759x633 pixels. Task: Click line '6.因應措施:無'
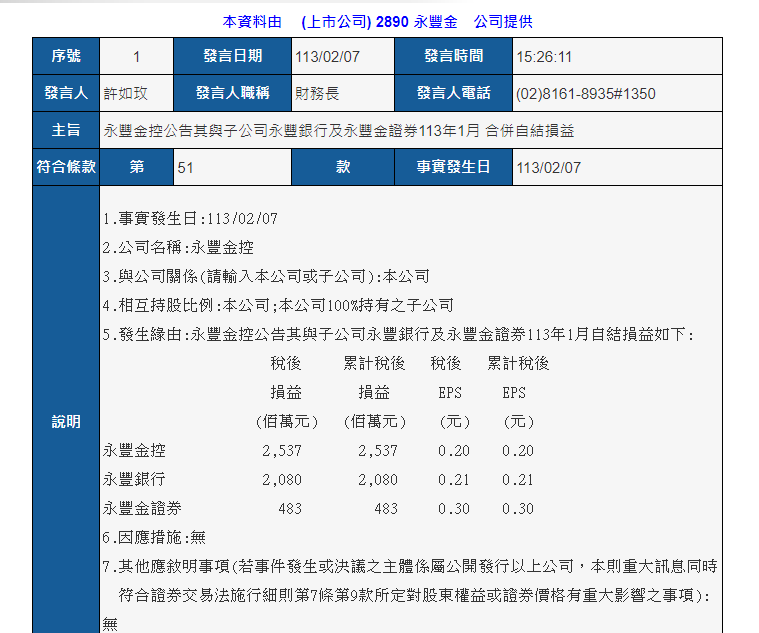pos(154,538)
